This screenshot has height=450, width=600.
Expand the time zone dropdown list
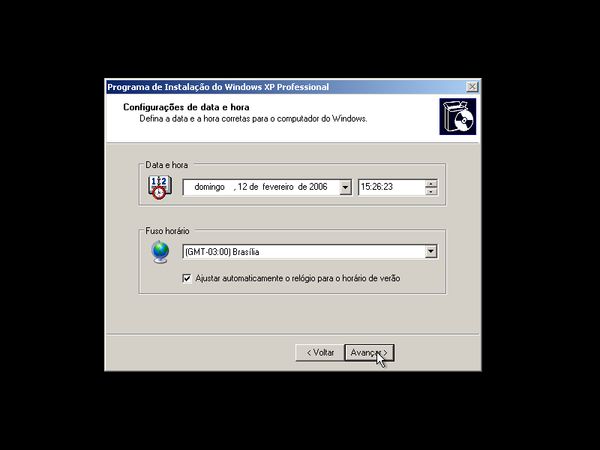(x=431, y=251)
